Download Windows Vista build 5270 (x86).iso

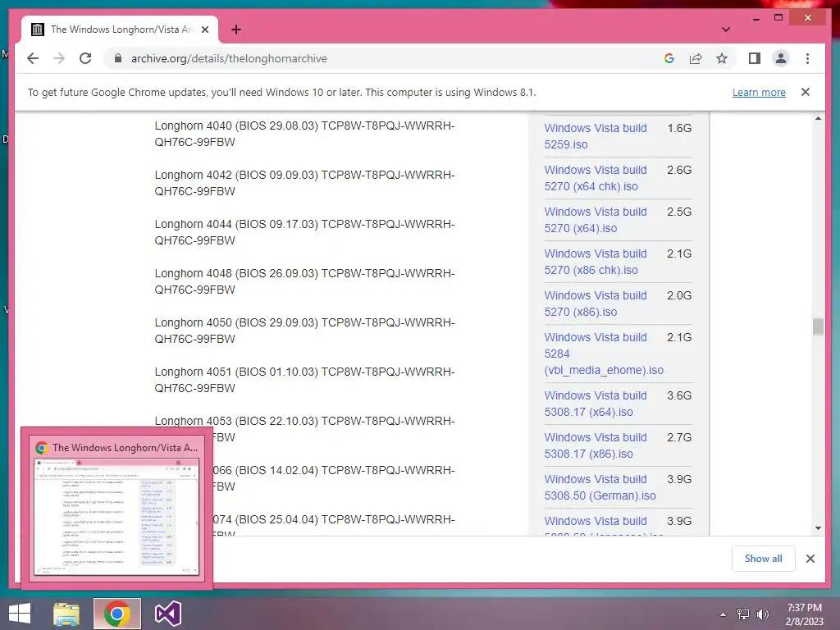click(x=596, y=304)
